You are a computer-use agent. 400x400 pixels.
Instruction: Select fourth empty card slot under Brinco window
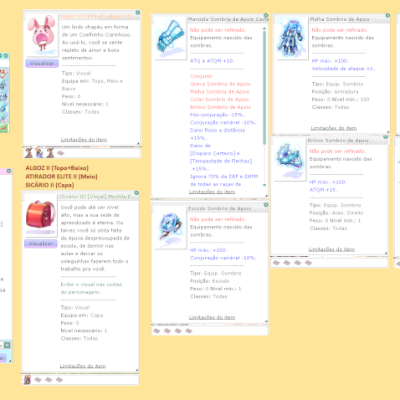point(308,263)
